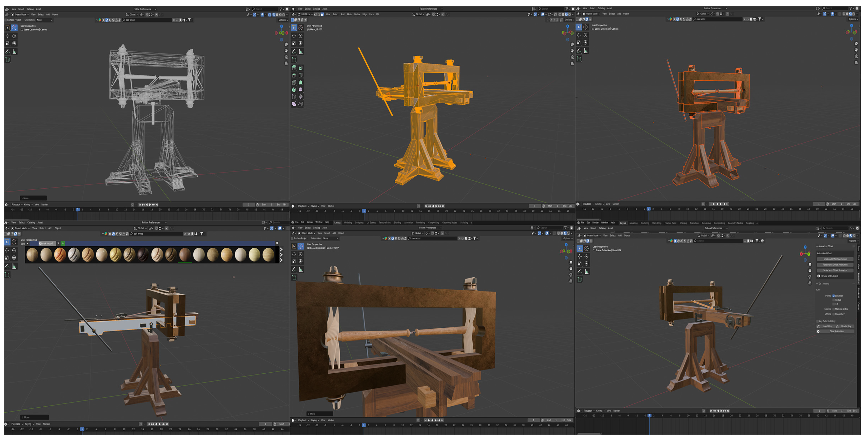Enable the Location checkbox under AnimAll Points
Viewport: 868px width, 443px height.
(x=834, y=296)
